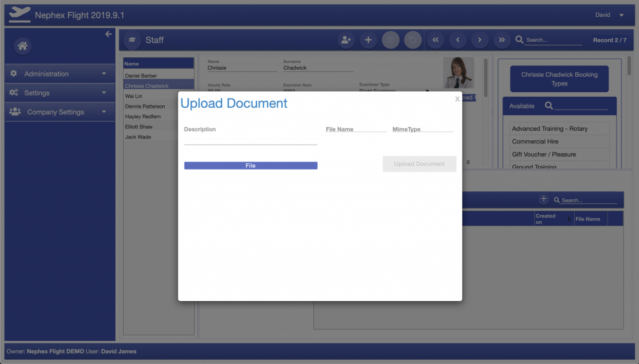Select Hayley Redfern in staff list
The height and width of the screenshot is (364, 639).
(x=150, y=117)
